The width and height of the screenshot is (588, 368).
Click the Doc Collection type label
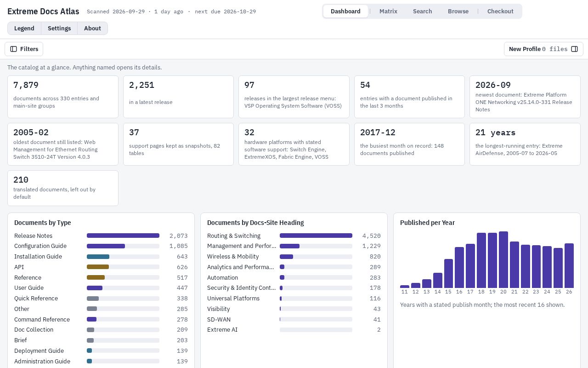34,330
